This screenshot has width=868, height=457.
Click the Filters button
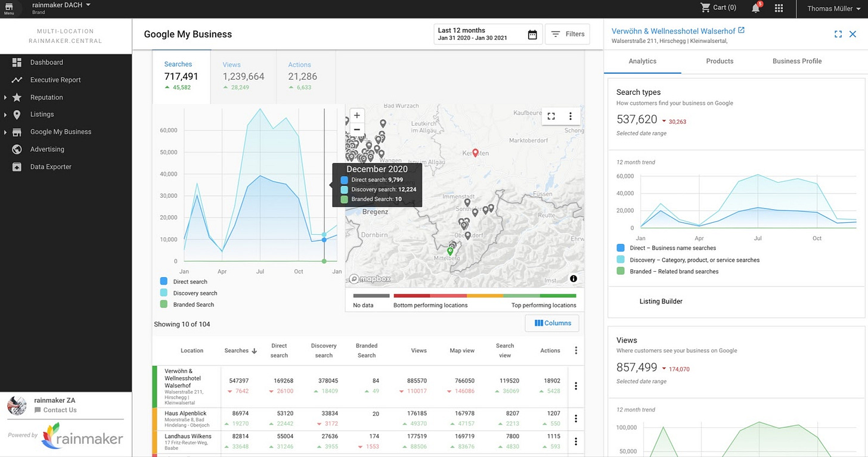coord(568,35)
